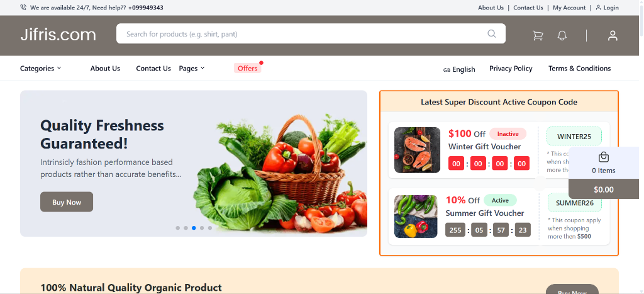Open the shopping cart icon in header
Viewport: 644px width, 294px height.
point(538,35)
